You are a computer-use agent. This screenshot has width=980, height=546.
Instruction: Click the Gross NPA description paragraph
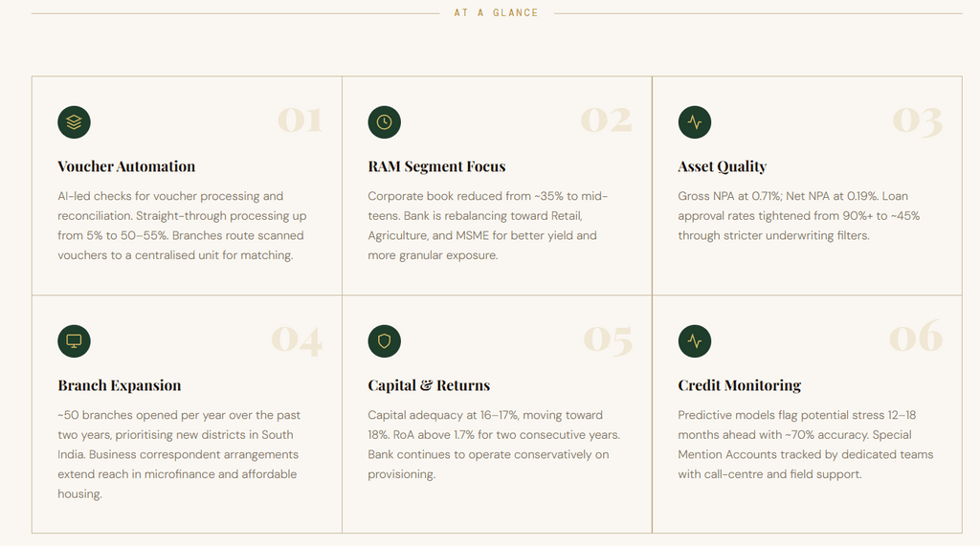click(798, 215)
